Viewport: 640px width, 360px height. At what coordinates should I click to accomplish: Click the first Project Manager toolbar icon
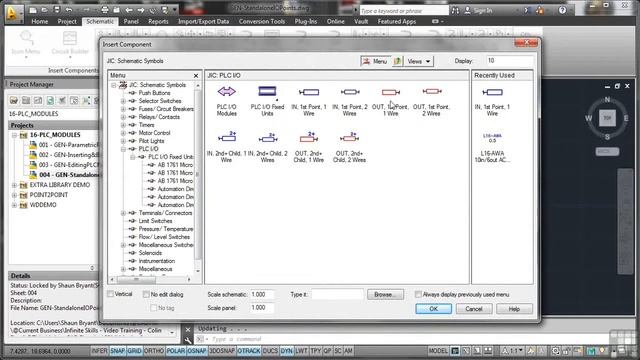click(x=14, y=100)
